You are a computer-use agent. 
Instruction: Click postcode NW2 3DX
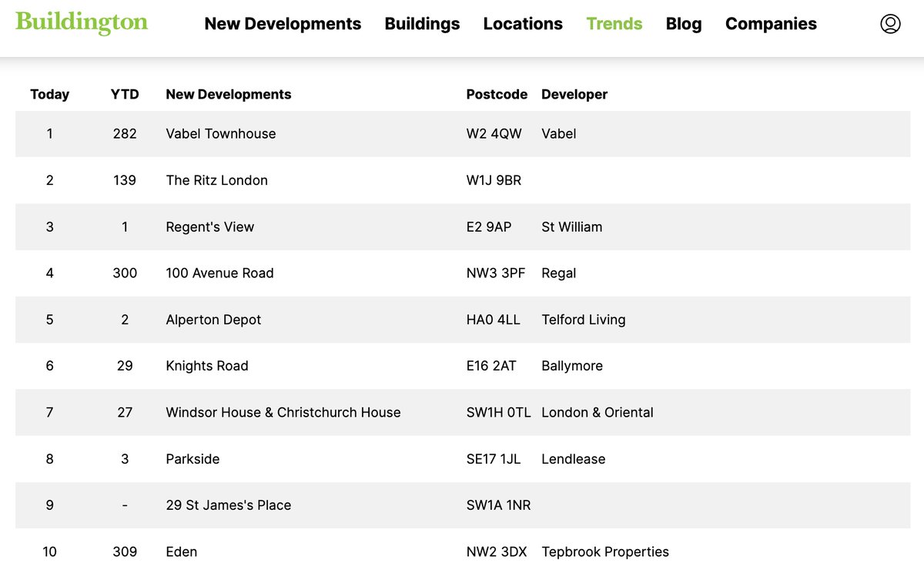[497, 552]
